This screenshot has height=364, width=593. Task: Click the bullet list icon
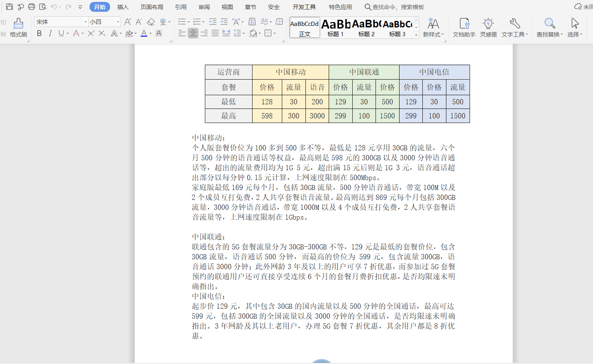click(x=182, y=22)
